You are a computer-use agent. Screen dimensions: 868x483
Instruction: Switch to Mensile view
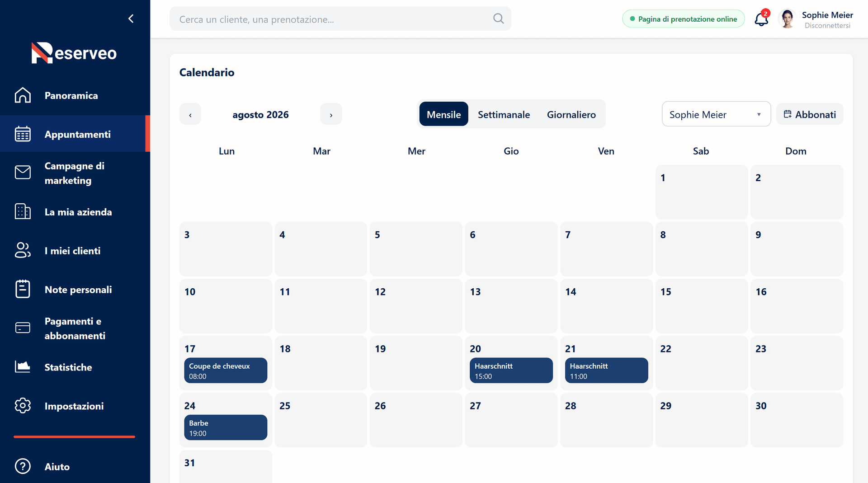[x=443, y=114]
